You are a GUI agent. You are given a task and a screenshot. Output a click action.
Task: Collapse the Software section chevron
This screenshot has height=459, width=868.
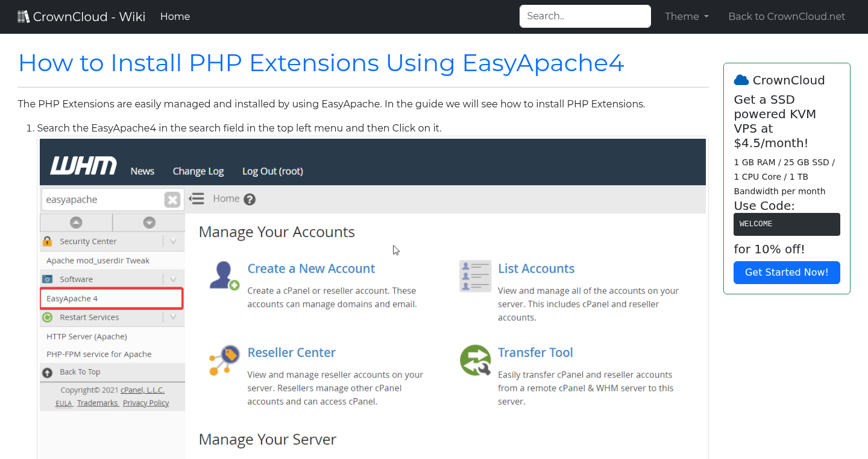pyautogui.click(x=173, y=279)
